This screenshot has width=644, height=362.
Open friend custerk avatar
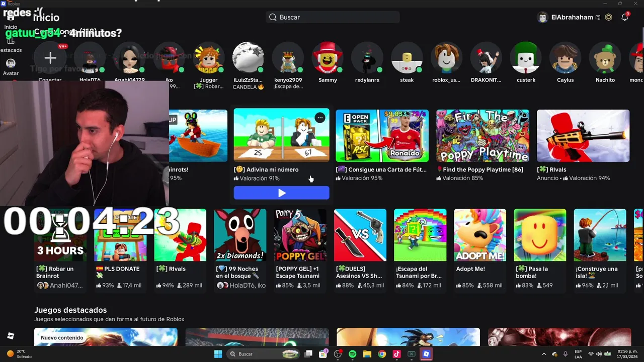(x=526, y=58)
